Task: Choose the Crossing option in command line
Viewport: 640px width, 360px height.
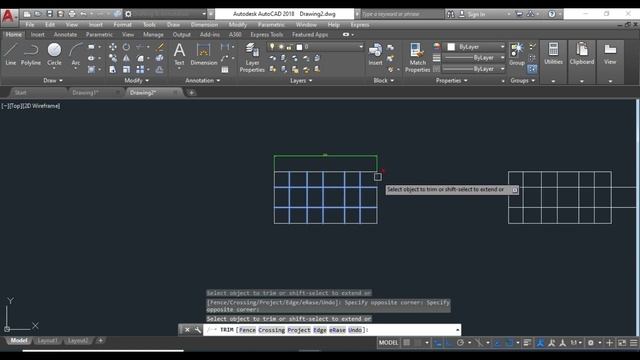Action: coord(271,330)
